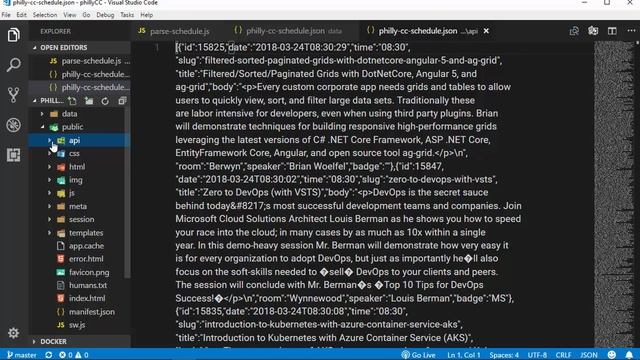
Task: Collapse all folders in explorer
Action: click(x=122, y=101)
